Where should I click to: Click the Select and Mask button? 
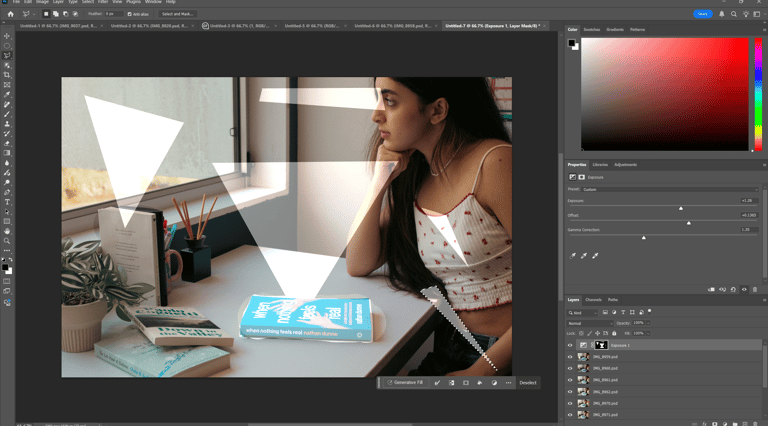tap(178, 14)
